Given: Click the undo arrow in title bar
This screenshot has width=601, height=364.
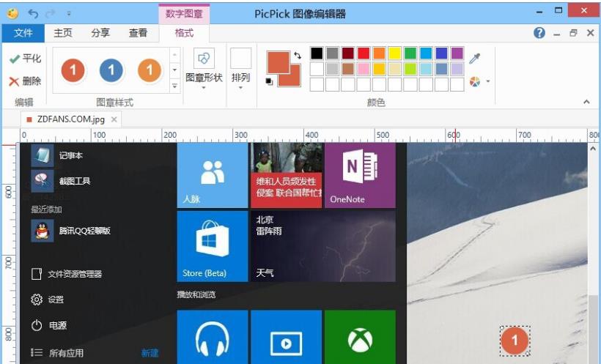Looking at the screenshot, I should [33, 14].
